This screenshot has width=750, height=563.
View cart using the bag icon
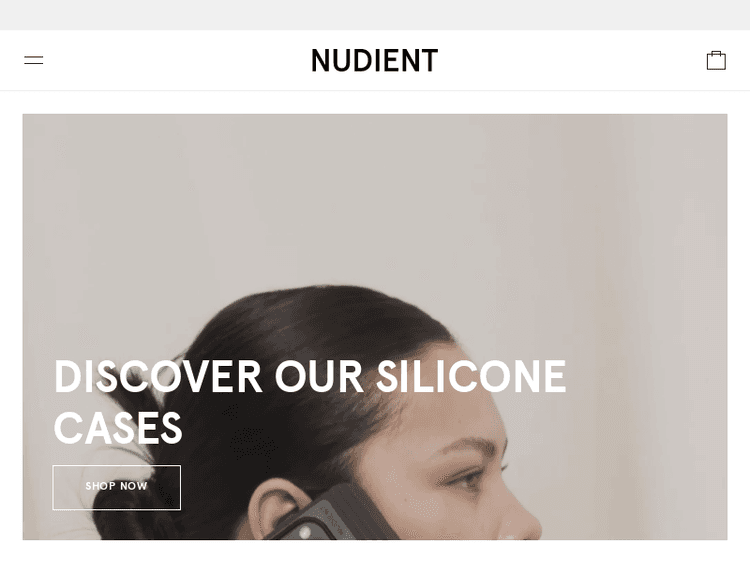(716, 61)
